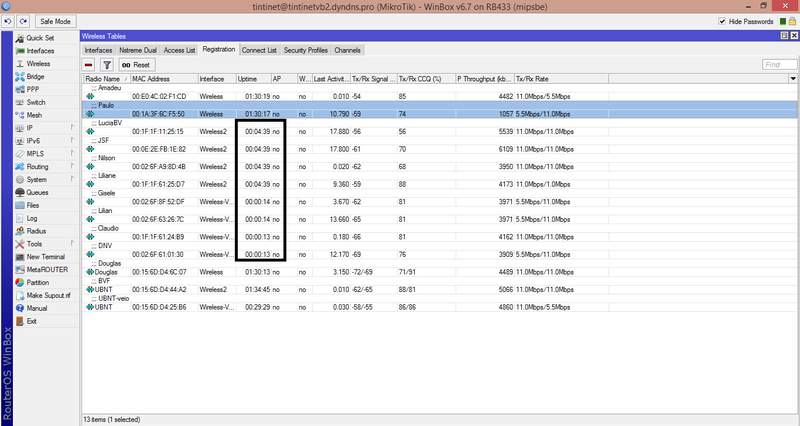Sort by Tx/Rx CCQ (%) column header
The width and height of the screenshot is (800, 426).
point(426,79)
